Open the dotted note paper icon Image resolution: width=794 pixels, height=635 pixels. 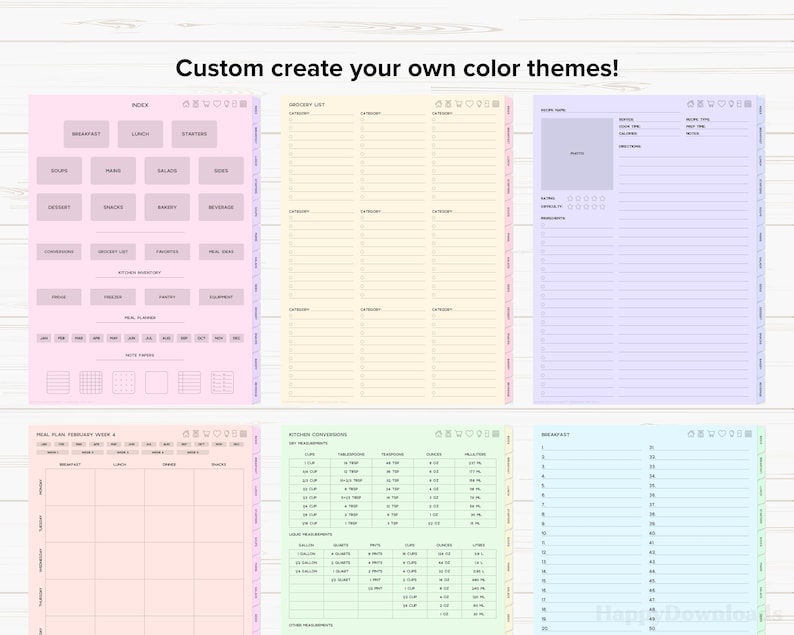(x=124, y=382)
